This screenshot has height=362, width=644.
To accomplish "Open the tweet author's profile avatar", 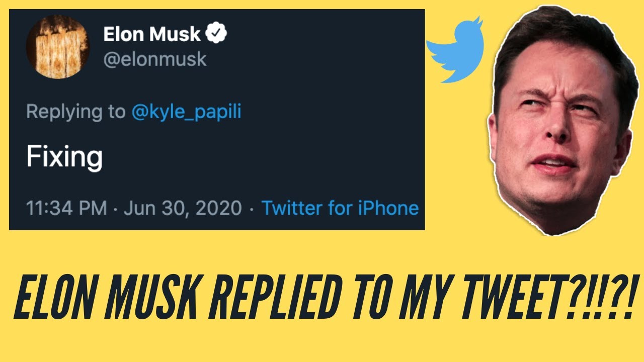I will pyautogui.click(x=57, y=47).
